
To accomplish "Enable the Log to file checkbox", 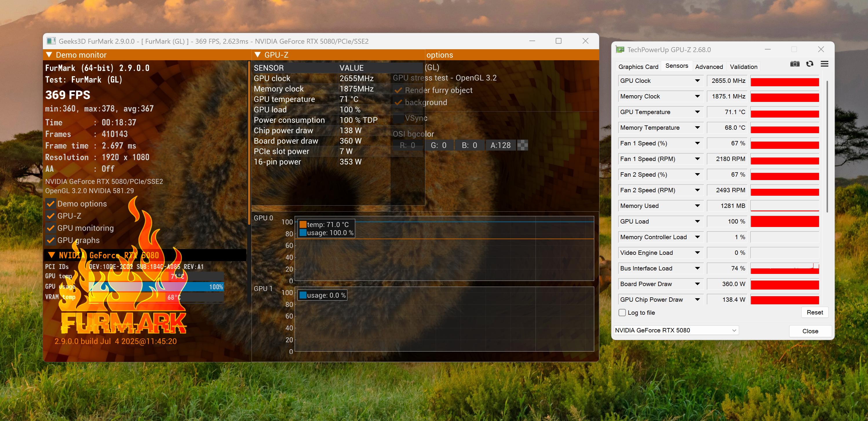I will coord(622,312).
